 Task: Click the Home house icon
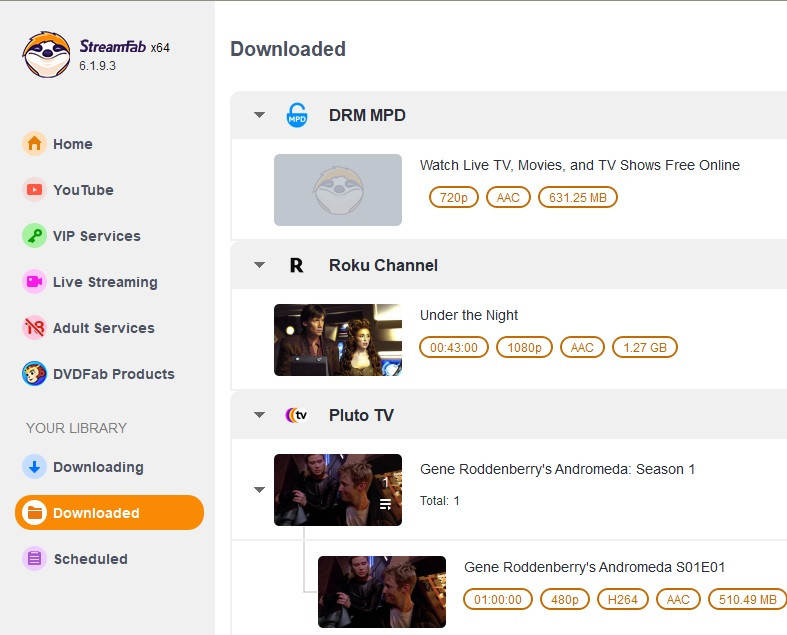point(35,144)
